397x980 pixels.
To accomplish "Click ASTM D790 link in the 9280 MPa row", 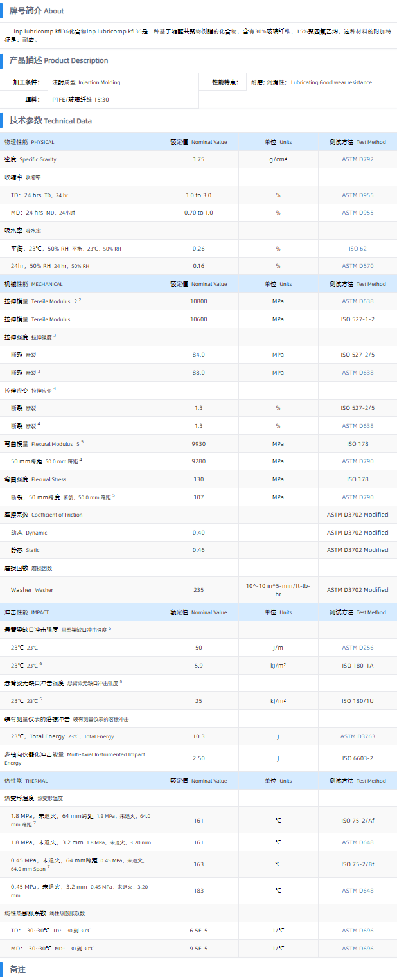I will click(357, 461).
